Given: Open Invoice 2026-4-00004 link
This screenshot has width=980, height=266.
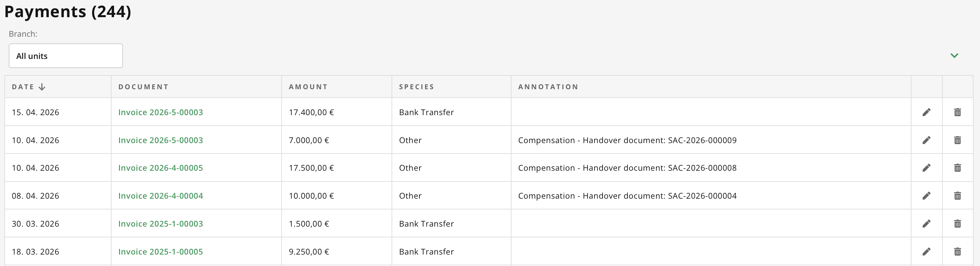Looking at the screenshot, I should 161,196.
